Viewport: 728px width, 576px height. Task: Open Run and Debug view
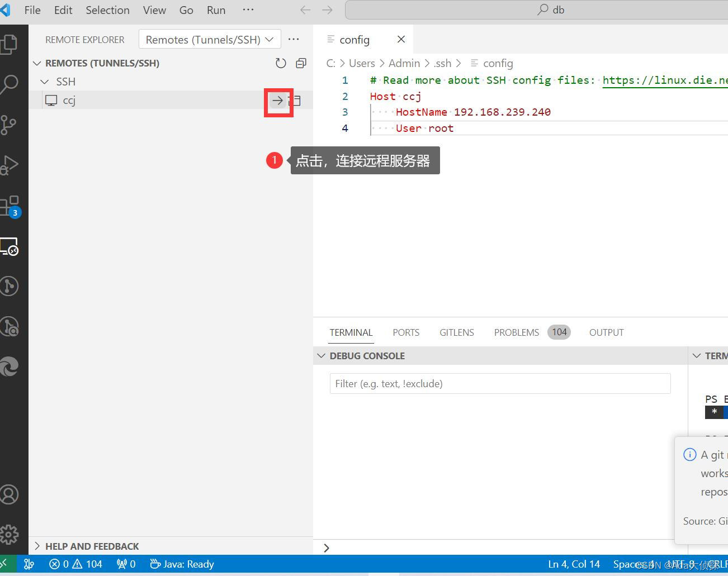coord(9,164)
